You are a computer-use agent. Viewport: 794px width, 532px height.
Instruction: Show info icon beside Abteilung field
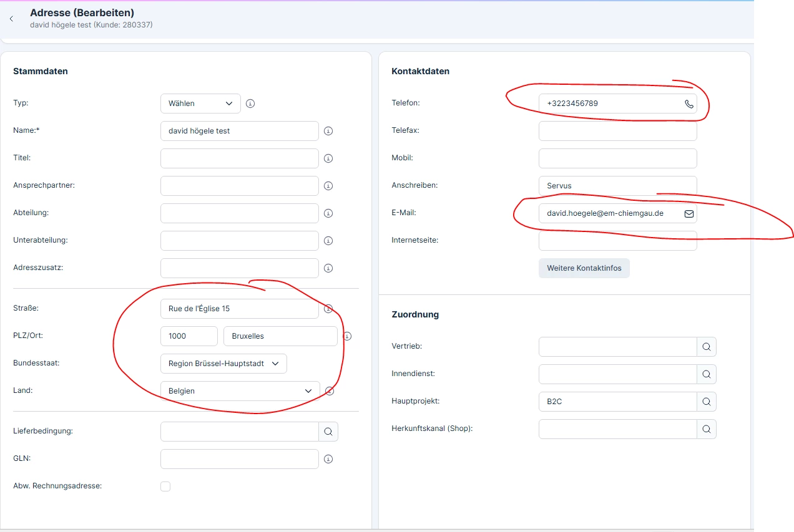pos(328,213)
